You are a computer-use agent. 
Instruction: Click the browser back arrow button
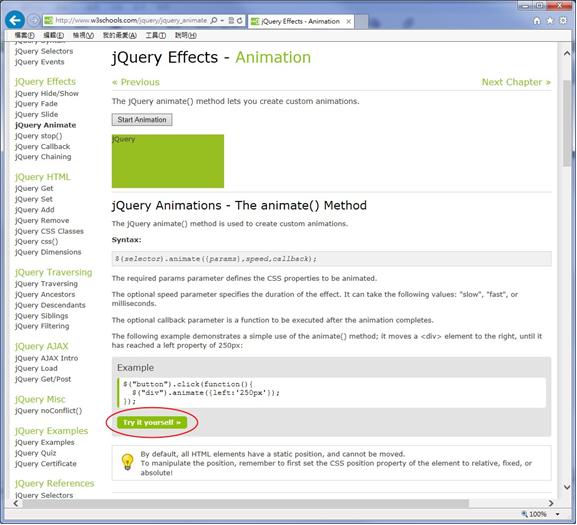click(15, 20)
